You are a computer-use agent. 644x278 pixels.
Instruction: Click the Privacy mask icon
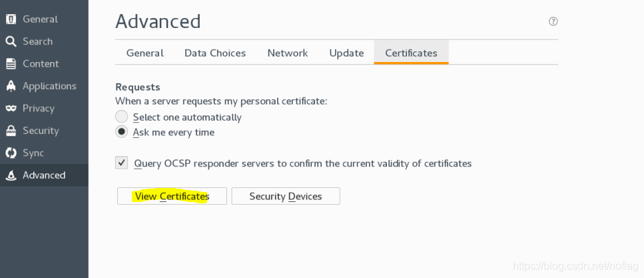pyautogui.click(x=11, y=108)
